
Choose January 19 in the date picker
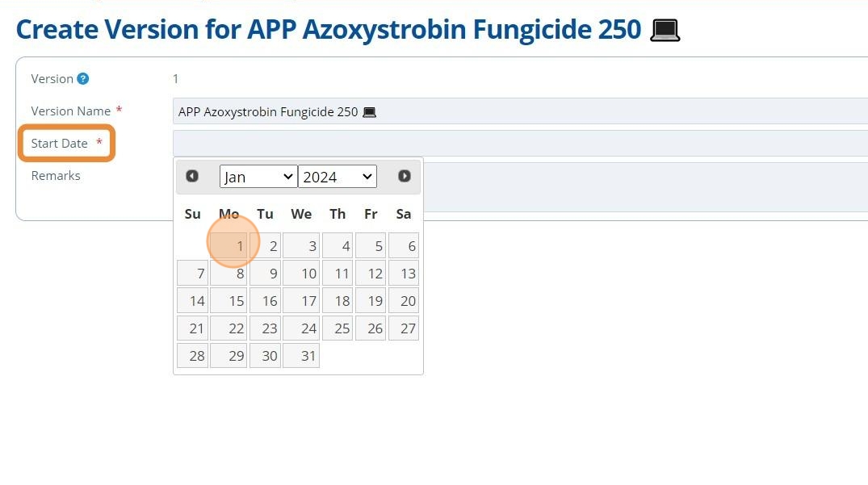pyautogui.click(x=371, y=301)
